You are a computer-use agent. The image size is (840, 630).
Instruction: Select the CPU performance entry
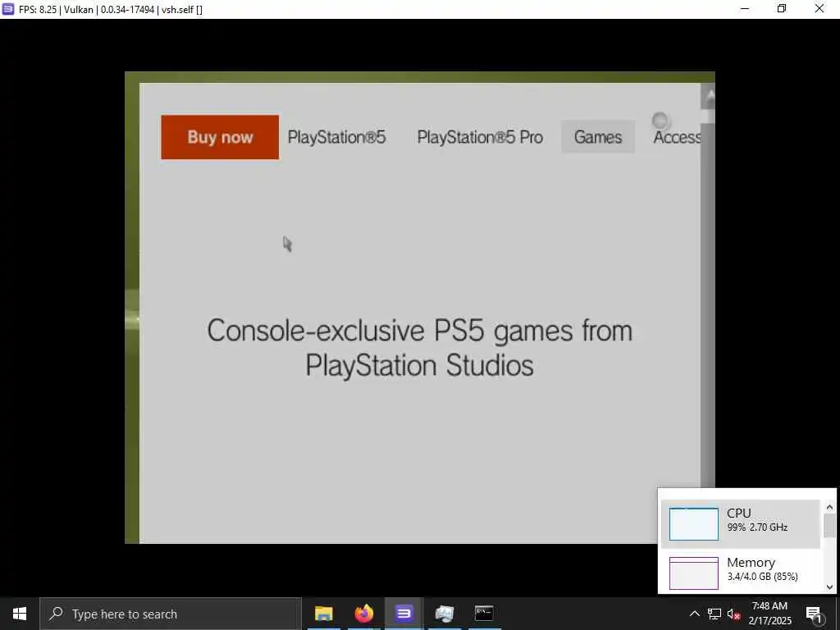point(741,524)
